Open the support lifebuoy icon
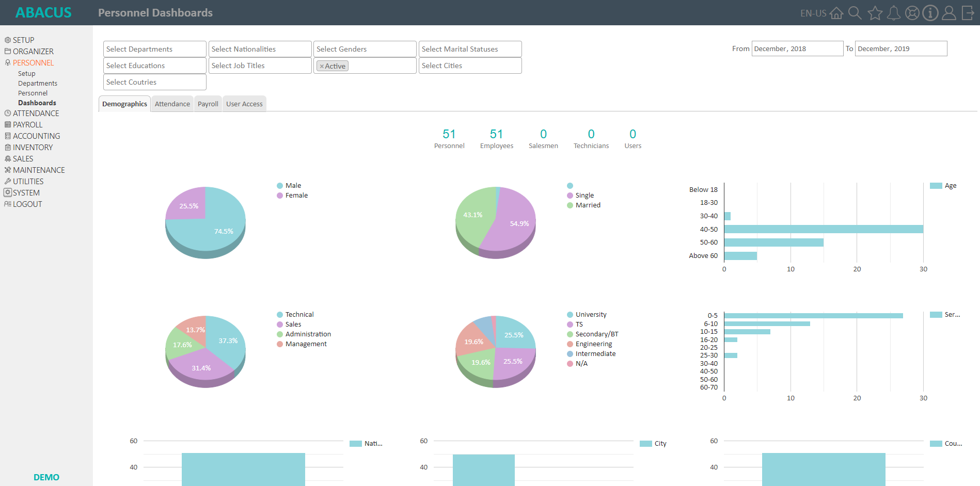The image size is (980, 486). (x=912, y=13)
